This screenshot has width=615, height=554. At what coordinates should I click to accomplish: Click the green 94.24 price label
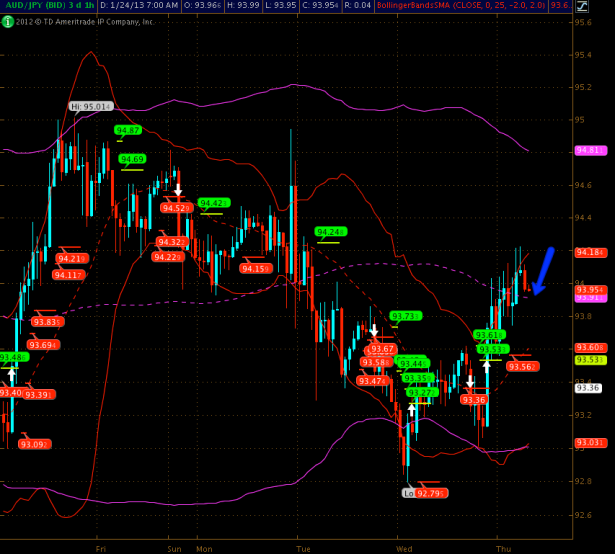tap(330, 232)
